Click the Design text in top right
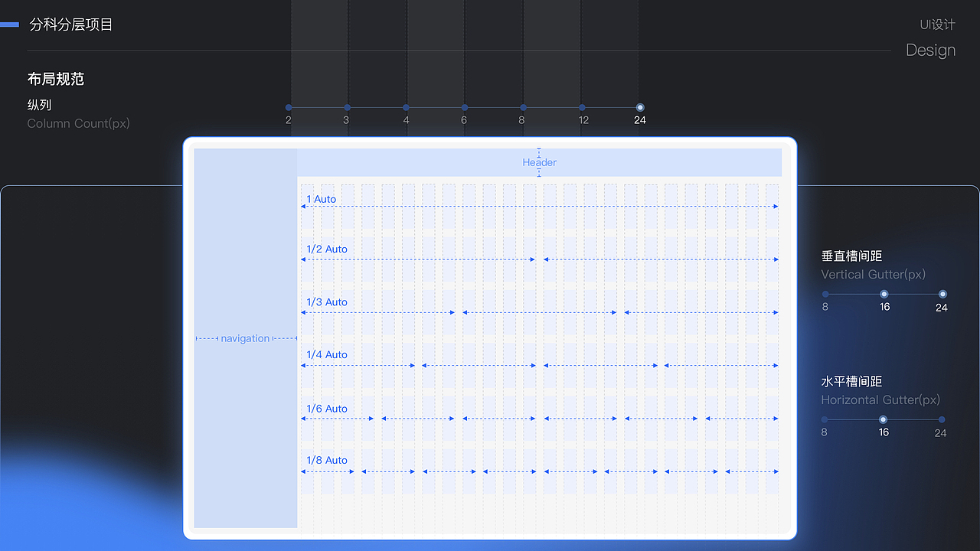 click(x=930, y=50)
